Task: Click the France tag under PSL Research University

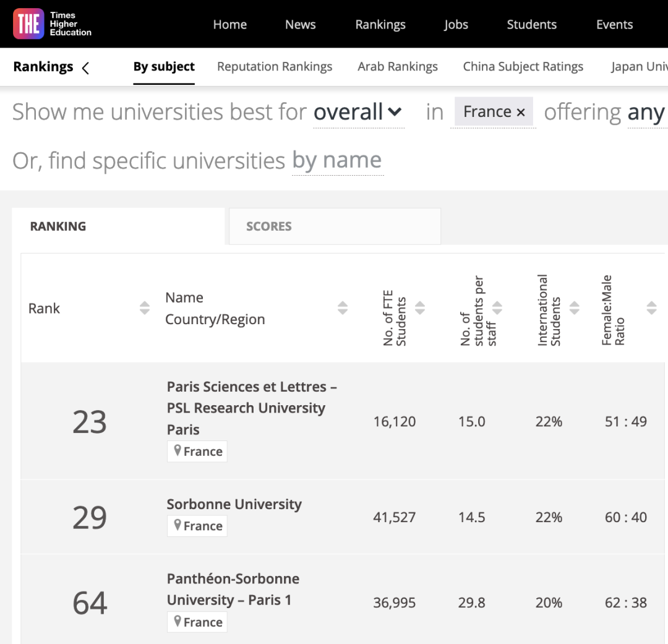Action: (197, 451)
